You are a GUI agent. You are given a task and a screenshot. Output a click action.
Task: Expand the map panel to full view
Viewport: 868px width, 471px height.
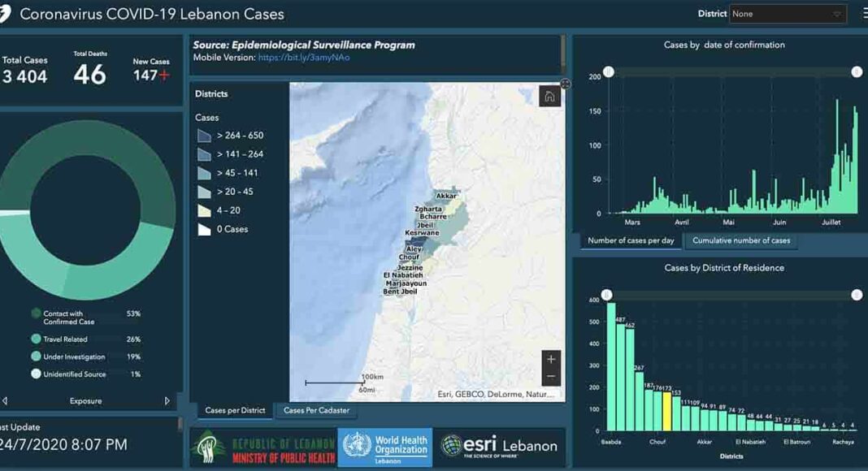tap(566, 84)
